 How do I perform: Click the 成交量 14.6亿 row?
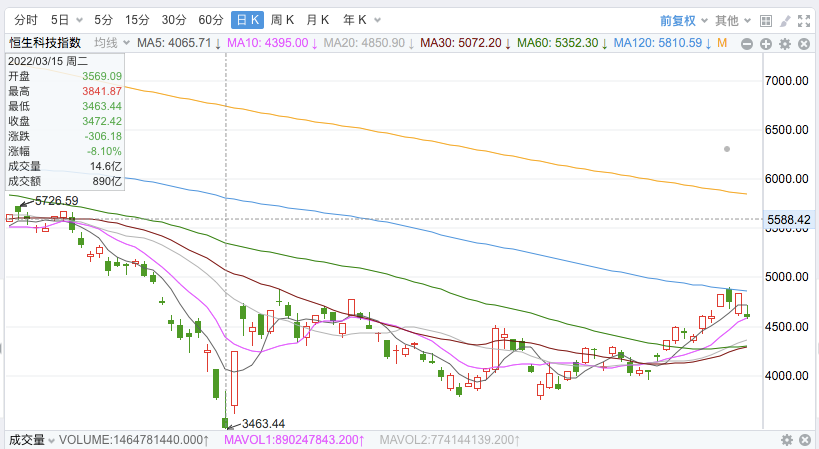65,167
